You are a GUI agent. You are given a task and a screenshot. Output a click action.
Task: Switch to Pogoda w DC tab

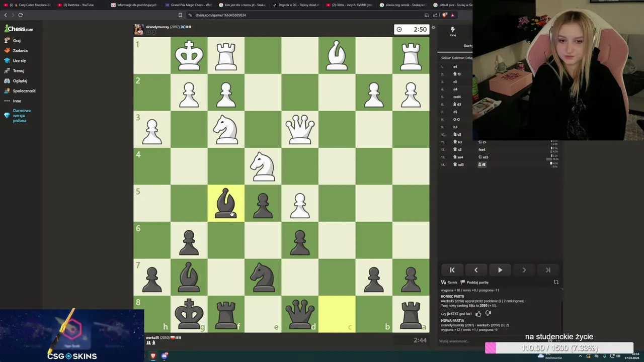pos(296,5)
